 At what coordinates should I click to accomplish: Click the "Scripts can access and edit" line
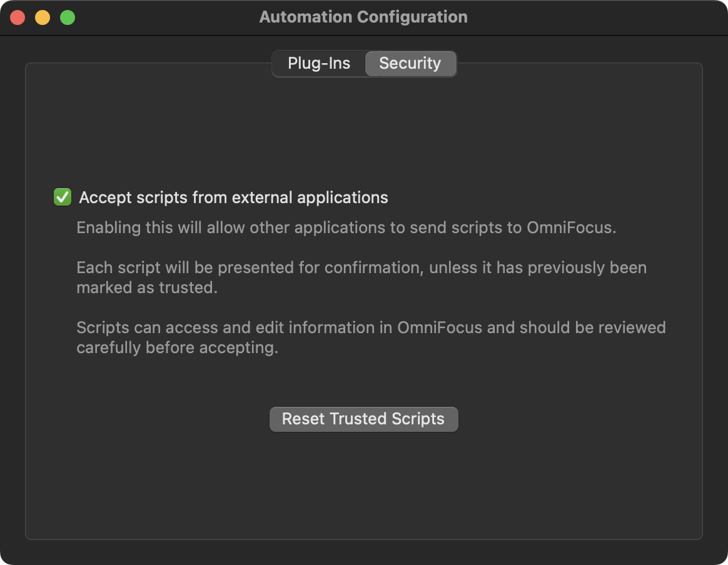[x=371, y=327]
